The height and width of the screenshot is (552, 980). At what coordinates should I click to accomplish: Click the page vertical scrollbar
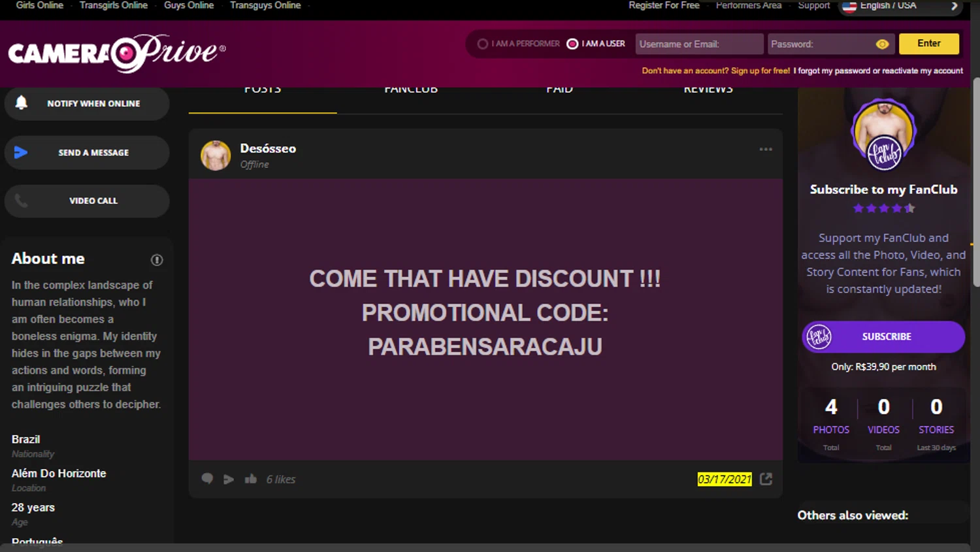point(975,183)
